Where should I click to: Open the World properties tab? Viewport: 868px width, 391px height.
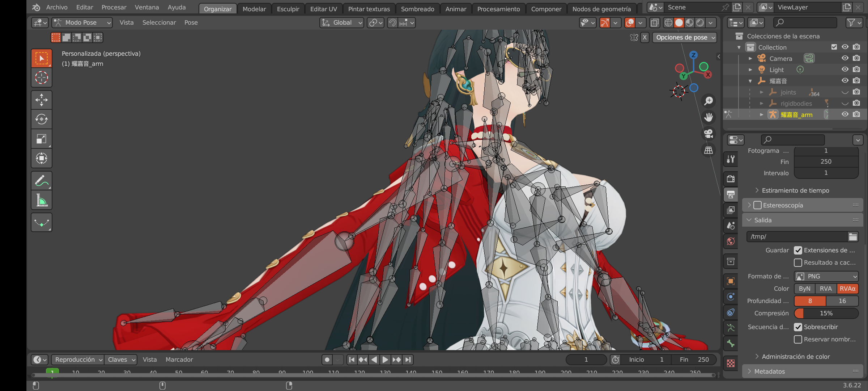(730, 241)
